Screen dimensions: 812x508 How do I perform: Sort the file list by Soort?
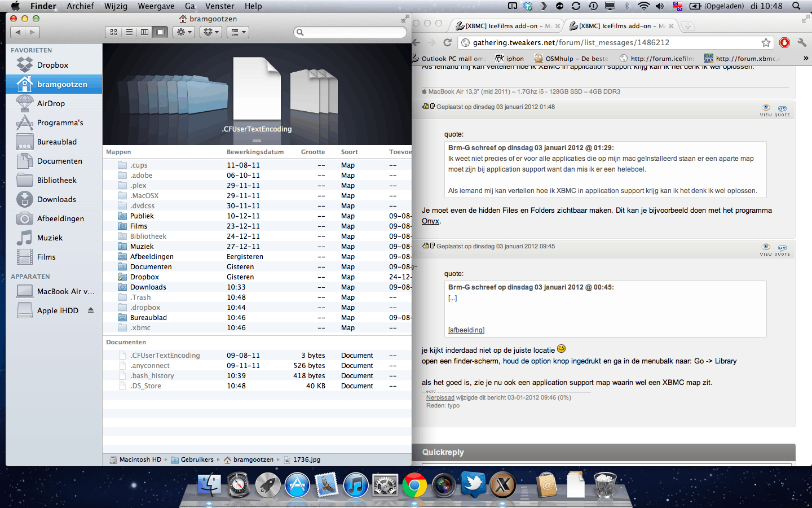(x=350, y=152)
